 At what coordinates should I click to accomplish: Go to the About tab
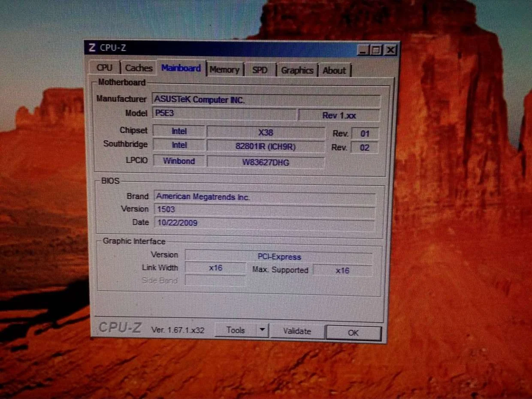coord(334,70)
